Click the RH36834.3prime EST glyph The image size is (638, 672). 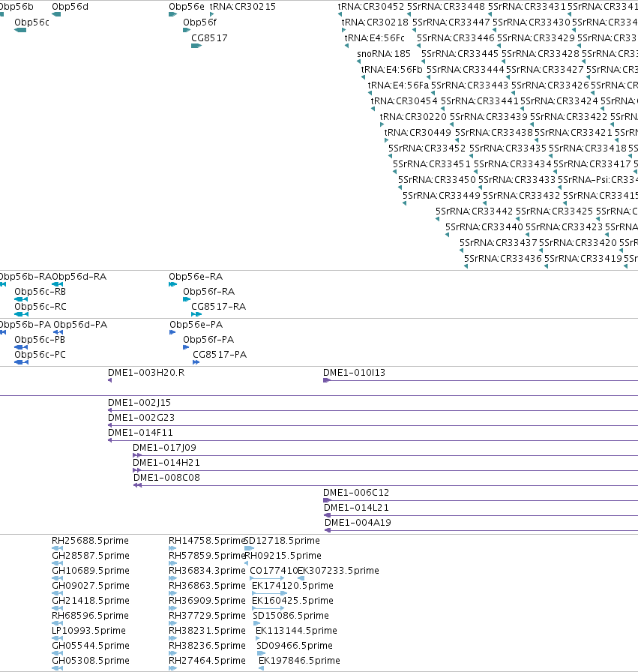point(172,578)
